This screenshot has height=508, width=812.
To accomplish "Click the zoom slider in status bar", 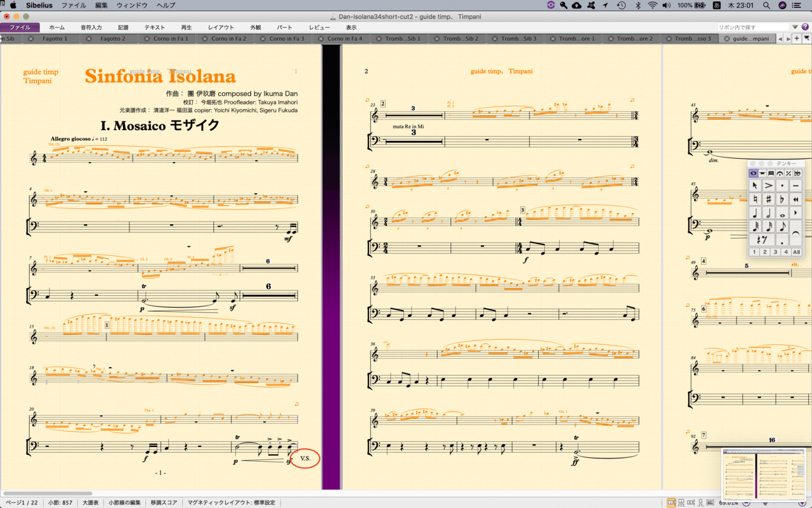I will (773, 503).
